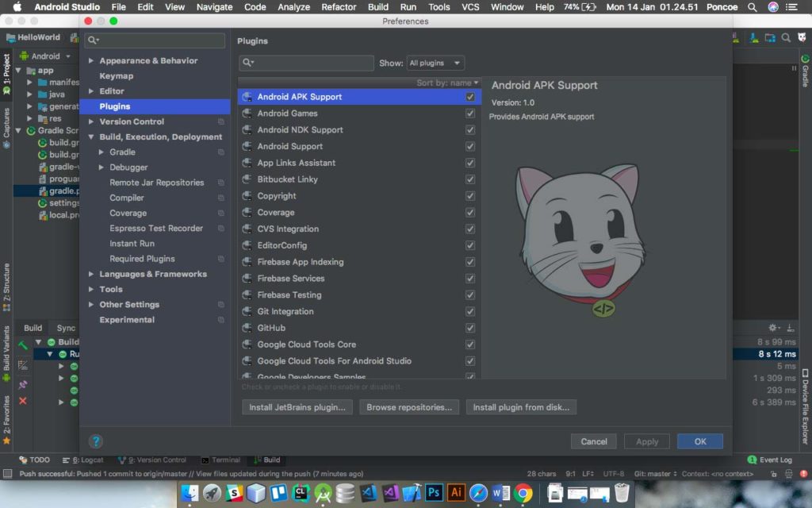This screenshot has width=812, height=508.
Task: Open CLion from the dock
Action: point(301,493)
